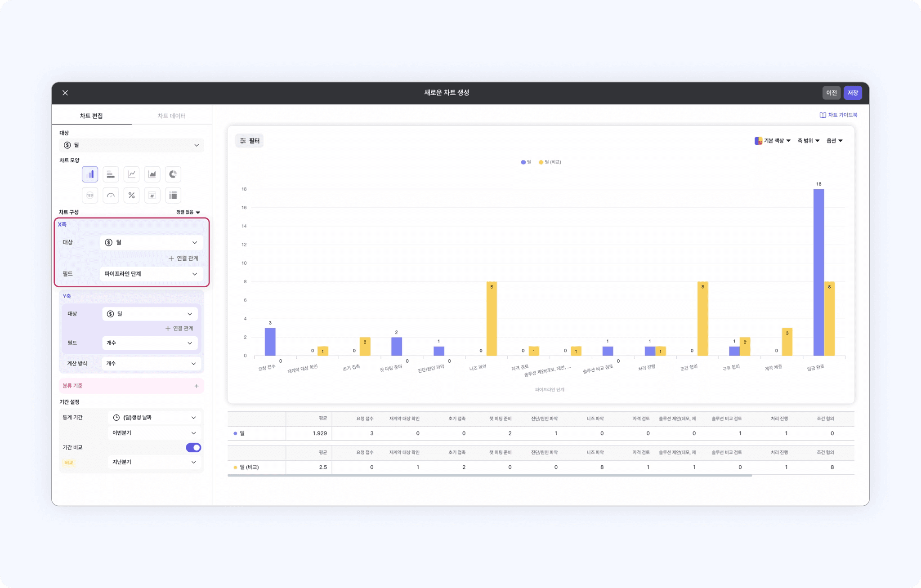Open the 차트 가이드북 link

point(838,115)
